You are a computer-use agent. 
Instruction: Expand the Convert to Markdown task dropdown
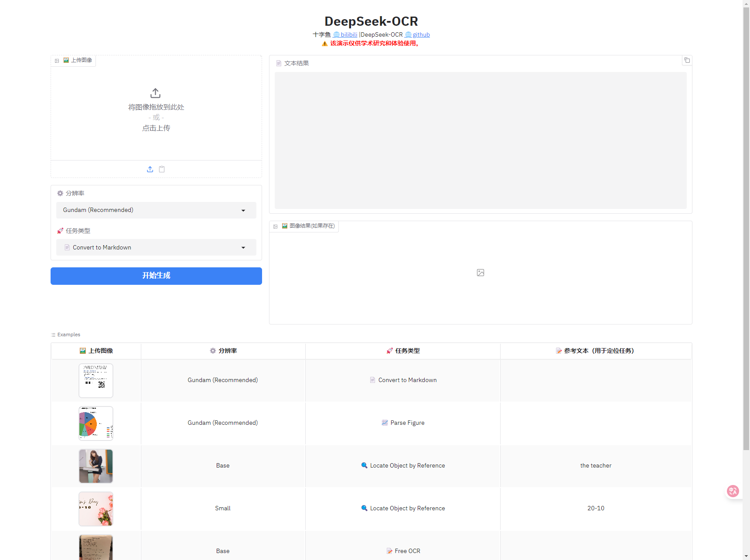(x=156, y=247)
